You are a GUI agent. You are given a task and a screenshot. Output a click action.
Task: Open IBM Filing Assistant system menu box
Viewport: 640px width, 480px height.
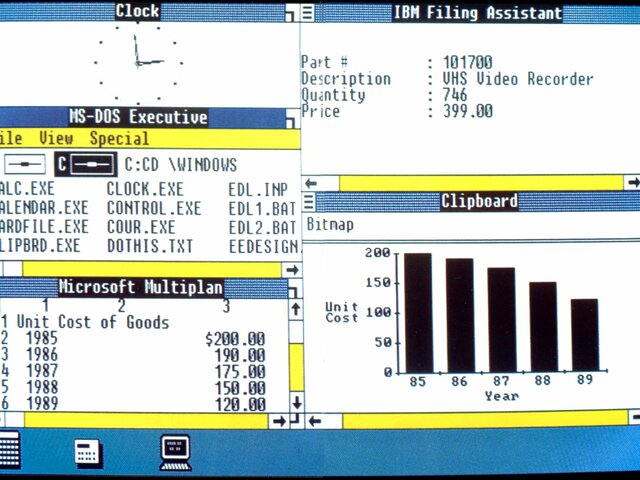[308, 12]
